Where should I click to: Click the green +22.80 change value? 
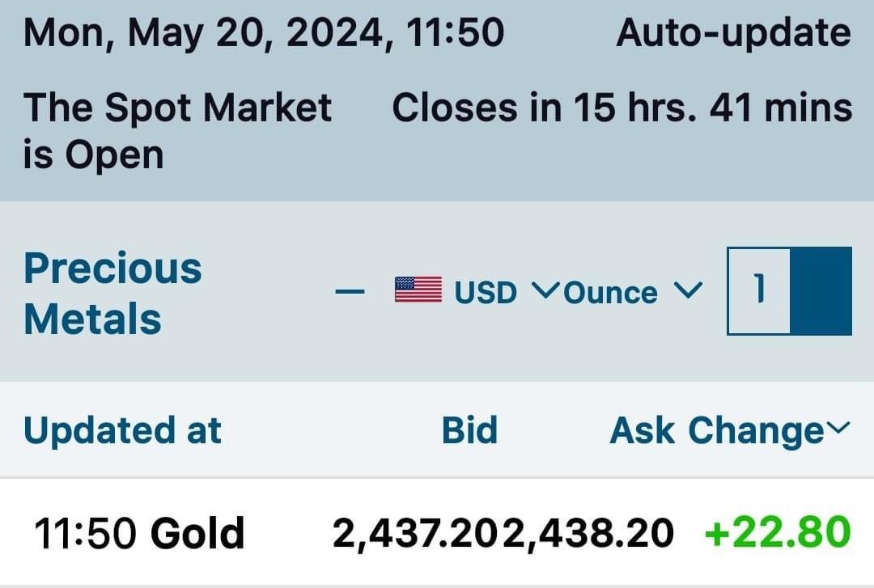point(778,533)
